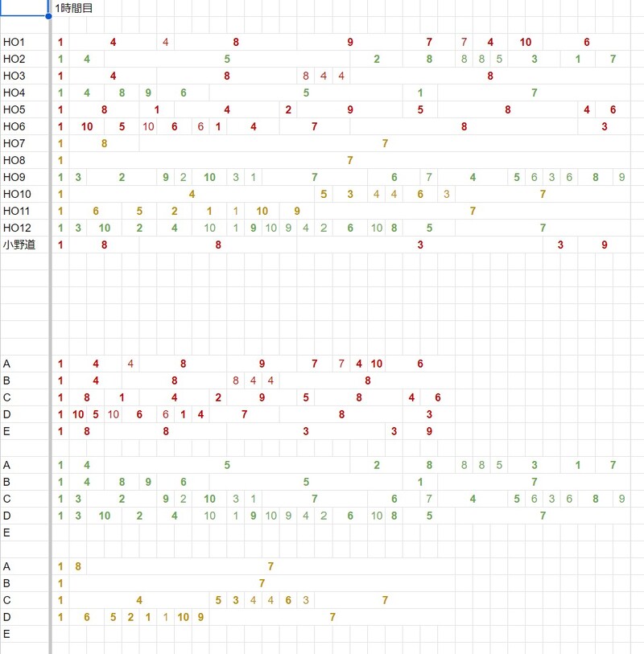The height and width of the screenshot is (654, 644).
Task: Select the HO9 row label
Action: tap(14, 177)
